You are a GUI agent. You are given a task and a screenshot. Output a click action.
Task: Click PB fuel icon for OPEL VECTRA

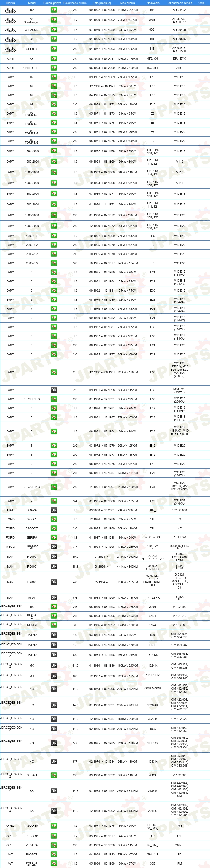[x=54, y=845]
